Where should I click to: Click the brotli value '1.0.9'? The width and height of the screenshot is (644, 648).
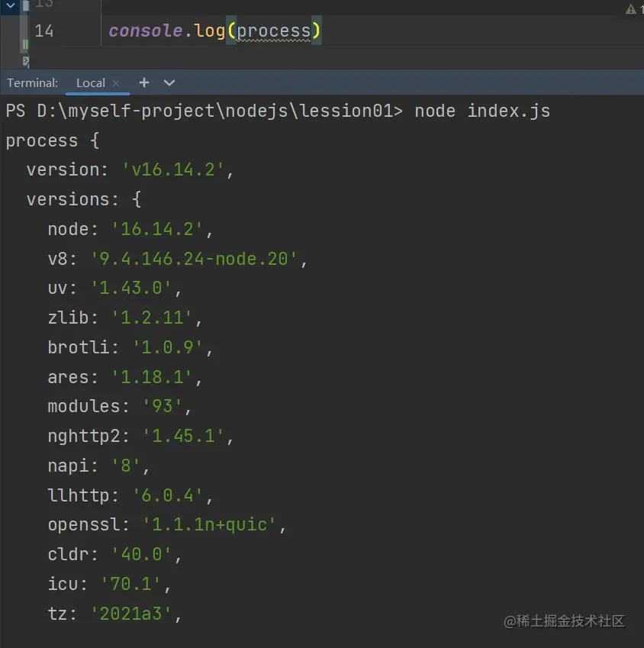(167, 347)
